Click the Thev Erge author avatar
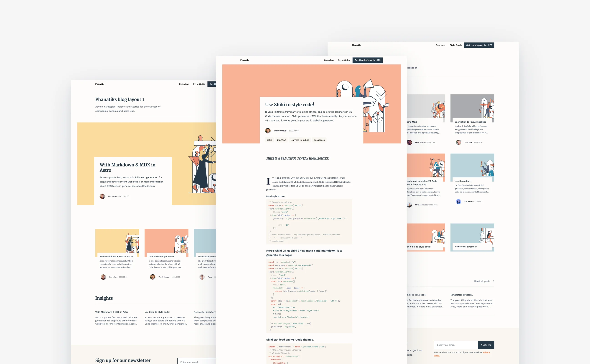The height and width of the screenshot is (364, 590). (458, 142)
